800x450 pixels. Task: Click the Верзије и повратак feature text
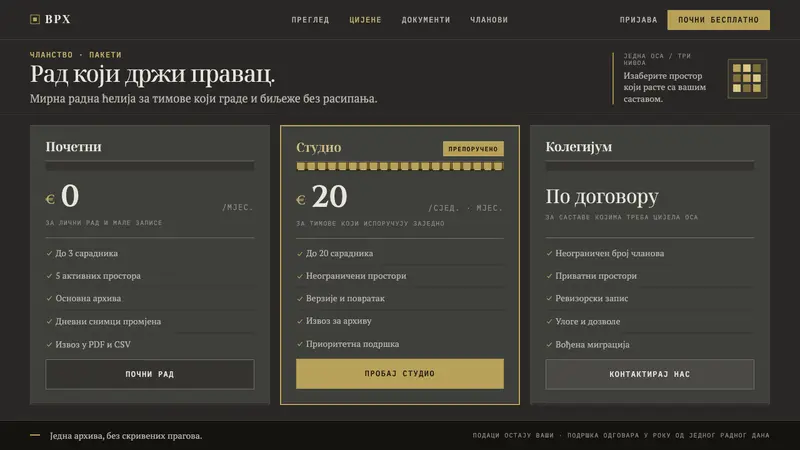[x=345, y=298]
